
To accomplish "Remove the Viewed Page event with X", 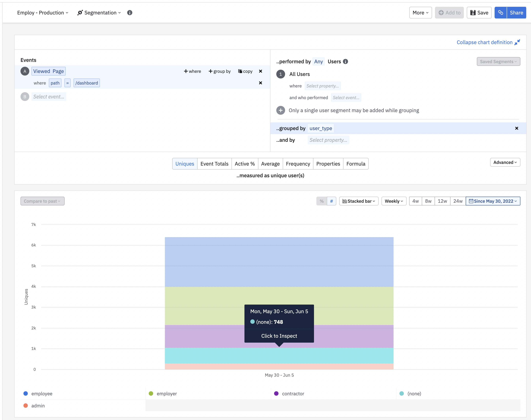I will tap(260, 71).
